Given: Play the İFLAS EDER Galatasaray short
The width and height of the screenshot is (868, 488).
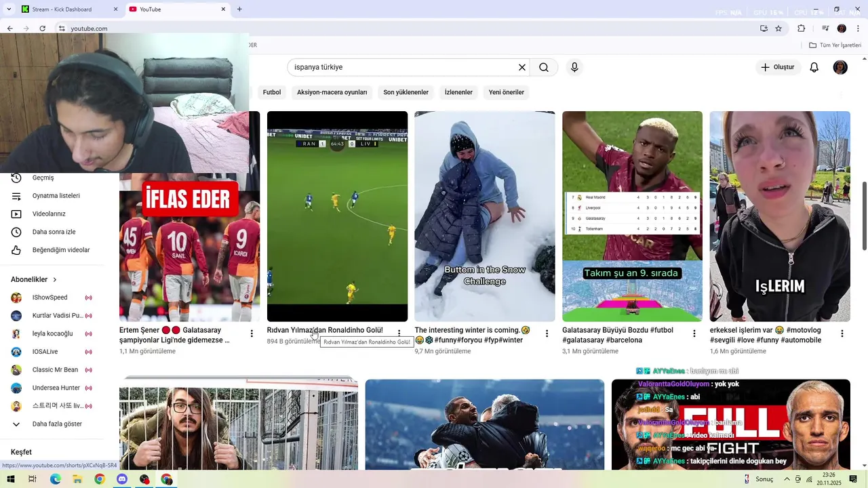Looking at the screenshot, I should (x=189, y=247).
